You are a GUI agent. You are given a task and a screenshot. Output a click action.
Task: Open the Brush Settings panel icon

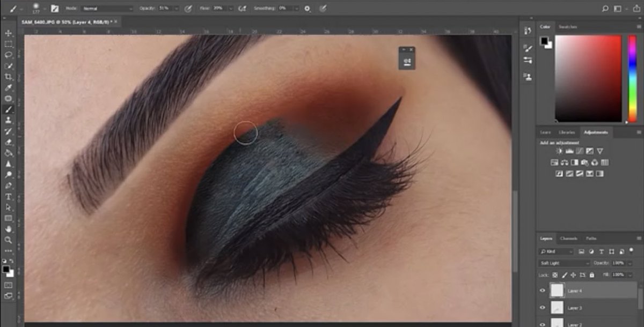528,48
